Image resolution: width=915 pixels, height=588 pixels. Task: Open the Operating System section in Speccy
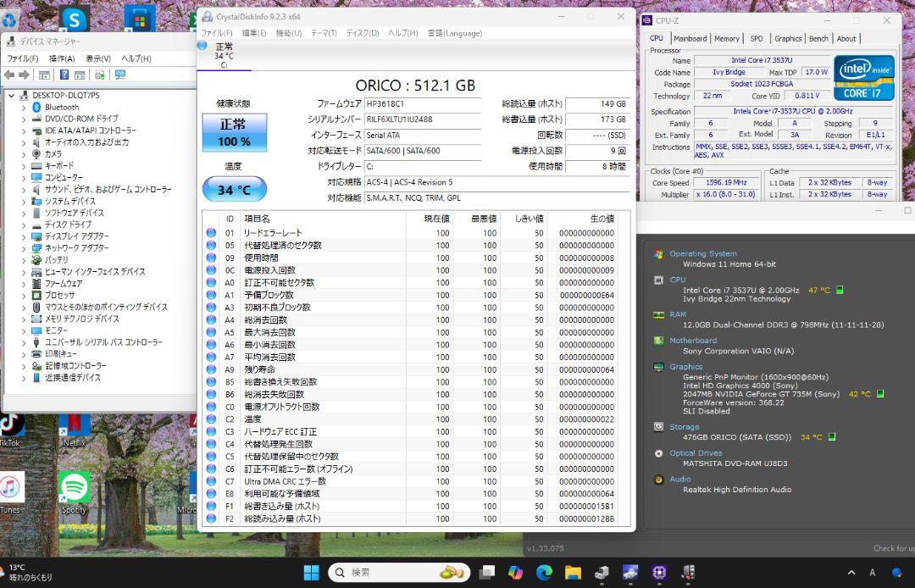pyautogui.click(x=702, y=253)
